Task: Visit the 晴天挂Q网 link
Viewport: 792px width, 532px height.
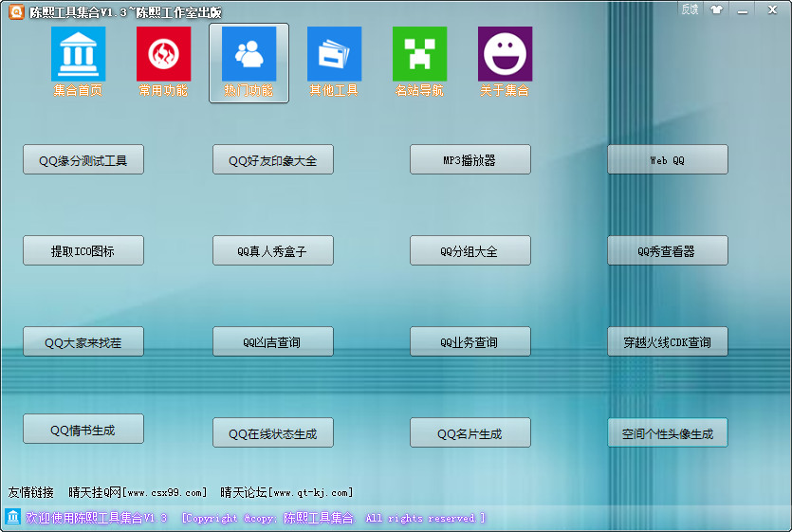Action: coord(138,493)
